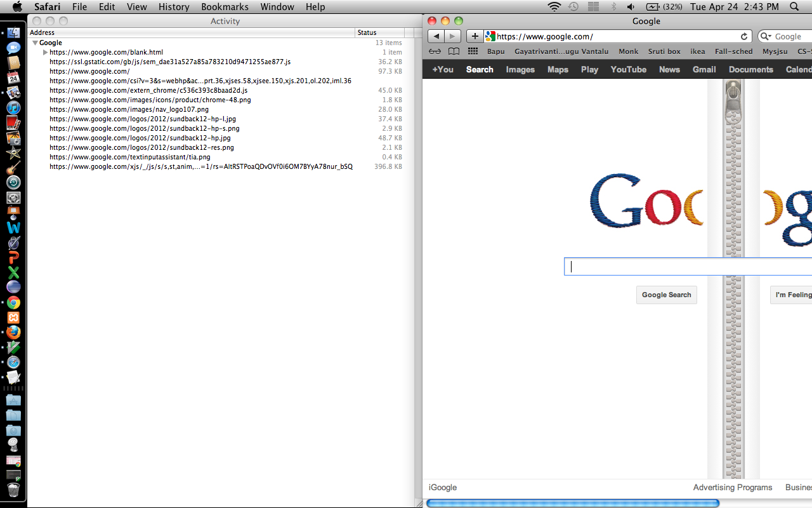Launch Google Chrome from the Dock

tap(13, 303)
